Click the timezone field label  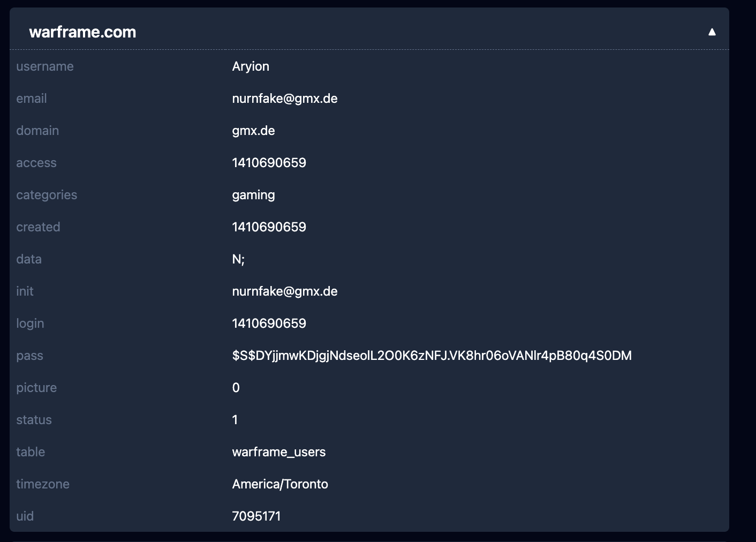(43, 484)
